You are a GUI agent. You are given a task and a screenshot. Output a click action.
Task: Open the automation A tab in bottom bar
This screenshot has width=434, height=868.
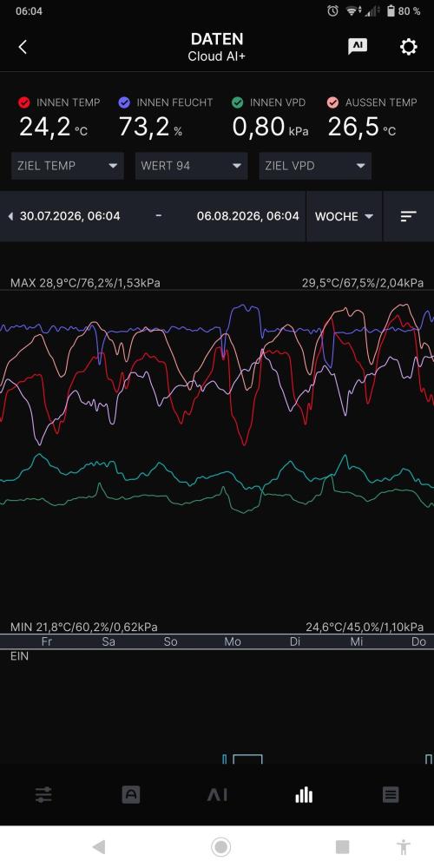tap(131, 795)
